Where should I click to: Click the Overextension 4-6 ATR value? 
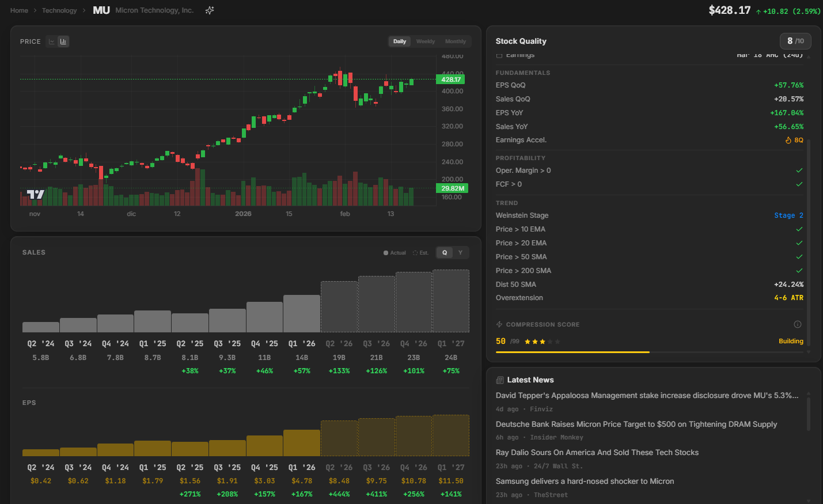[788, 298]
